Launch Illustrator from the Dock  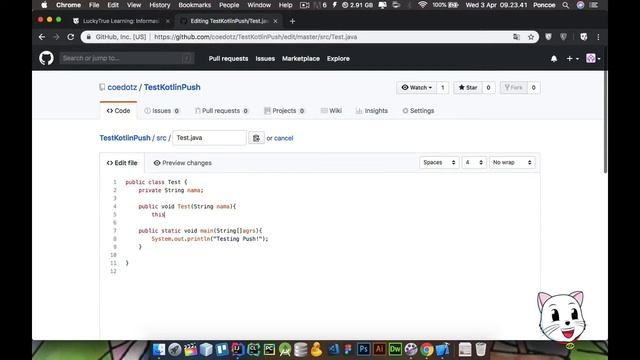[379, 349]
